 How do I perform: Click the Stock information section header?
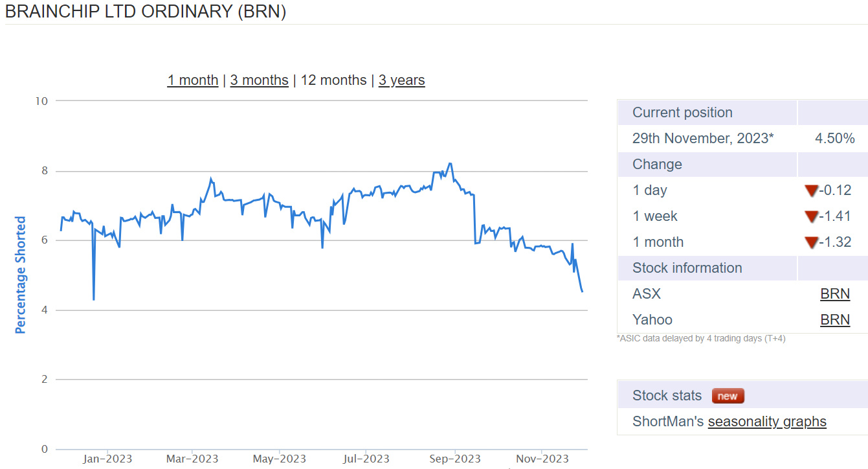point(687,268)
